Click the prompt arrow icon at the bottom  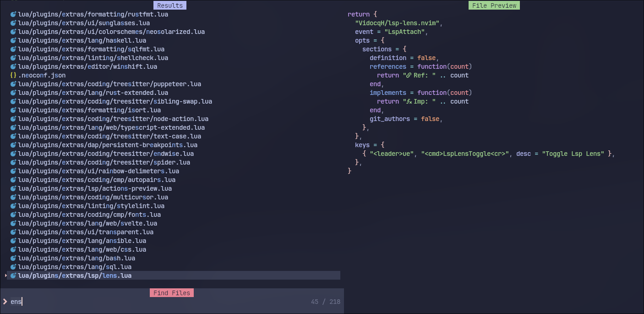5,301
